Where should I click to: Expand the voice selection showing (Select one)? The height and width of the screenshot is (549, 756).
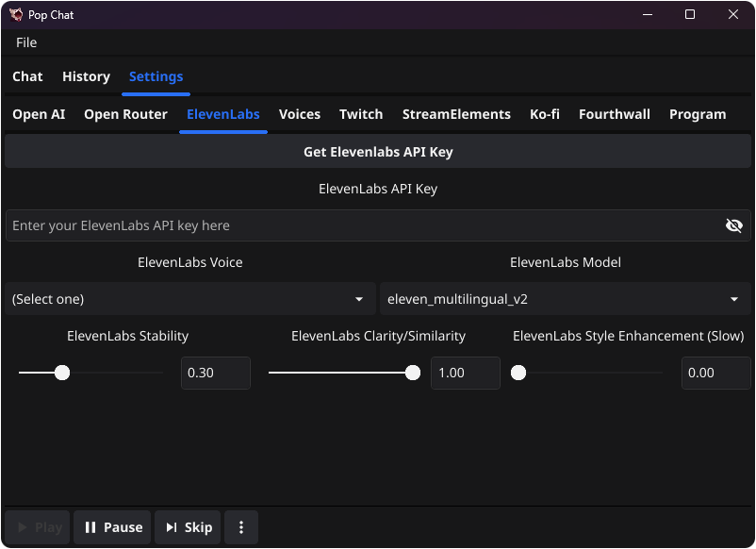pyautogui.click(x=189, y=298)
